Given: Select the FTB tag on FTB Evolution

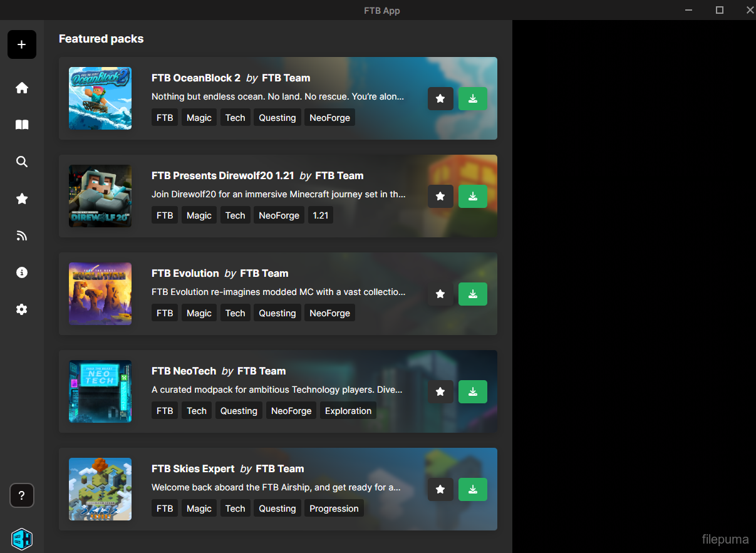Looking at the screenshot, I should click(x=165, y=313).
